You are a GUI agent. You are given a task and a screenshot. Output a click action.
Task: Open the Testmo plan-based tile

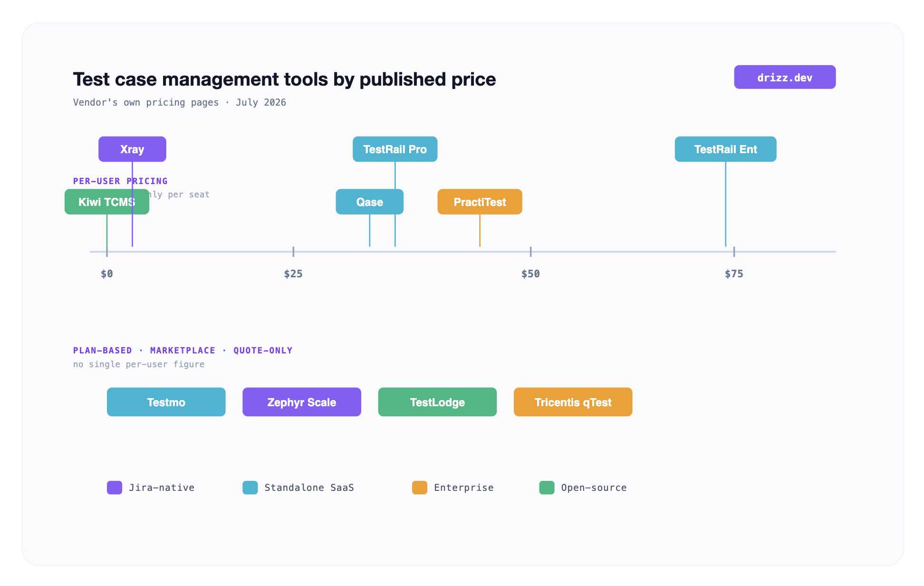pos(166,402)
